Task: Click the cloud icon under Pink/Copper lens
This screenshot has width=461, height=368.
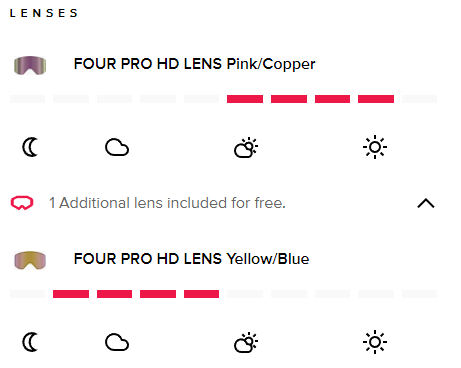Action: point(117,147)
